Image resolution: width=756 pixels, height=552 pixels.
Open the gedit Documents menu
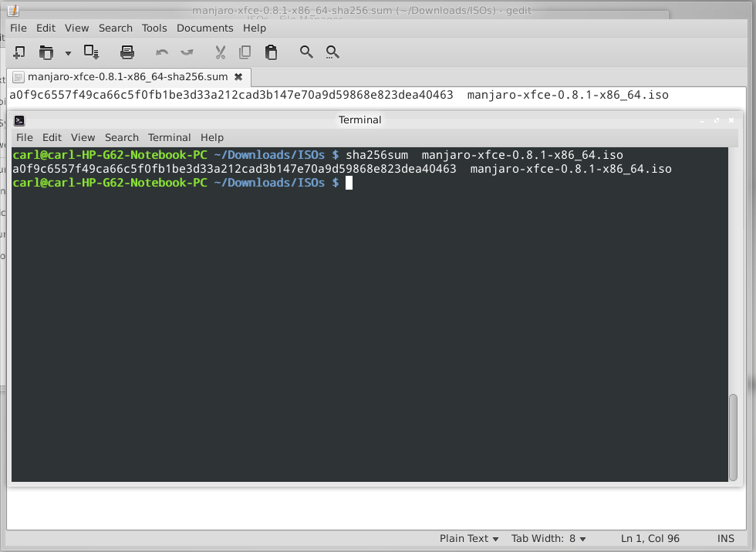pyautogui.click(x=204, y=28)
